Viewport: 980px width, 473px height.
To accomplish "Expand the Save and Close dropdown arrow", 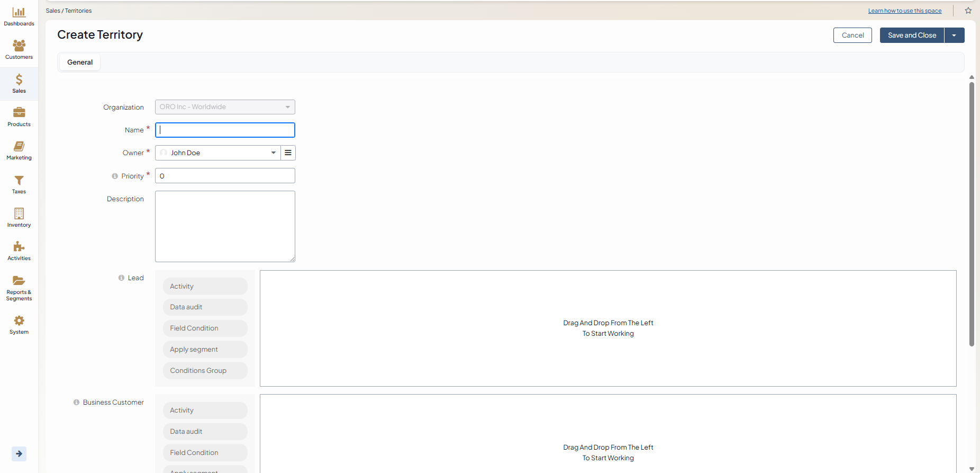I will (x=954, y=35).
